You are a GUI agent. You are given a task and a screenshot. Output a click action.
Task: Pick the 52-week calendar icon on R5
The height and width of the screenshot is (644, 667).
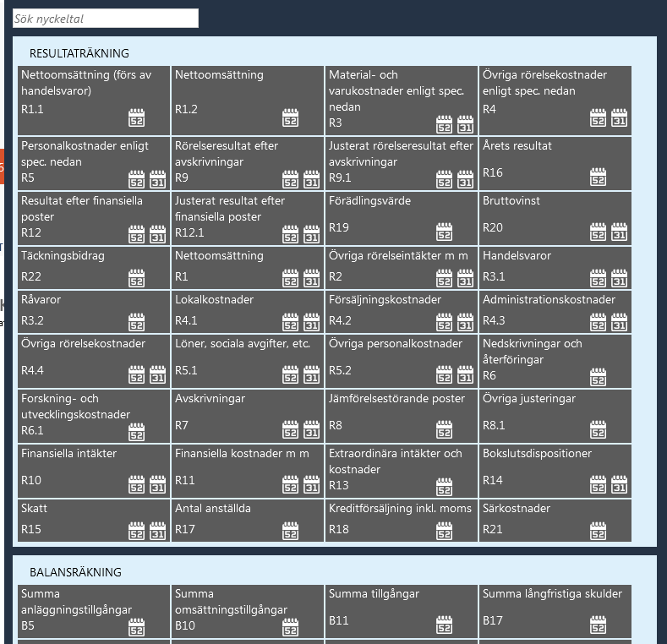pos(137,179)
